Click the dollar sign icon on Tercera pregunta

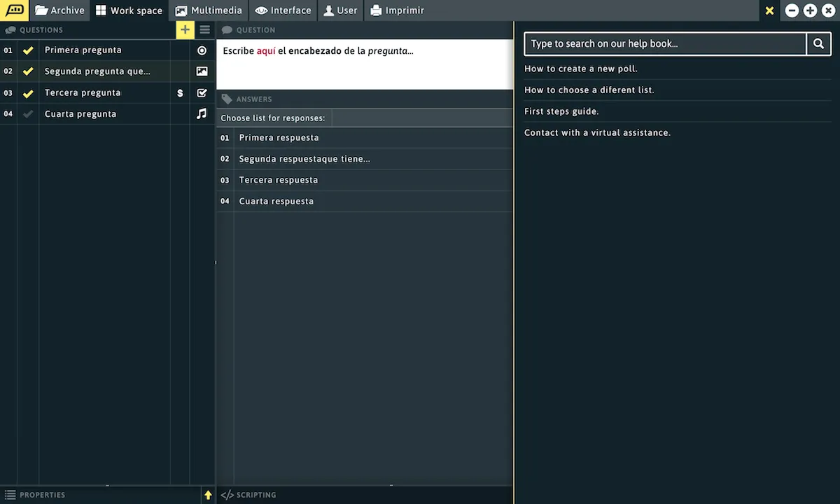pos(180,93)
